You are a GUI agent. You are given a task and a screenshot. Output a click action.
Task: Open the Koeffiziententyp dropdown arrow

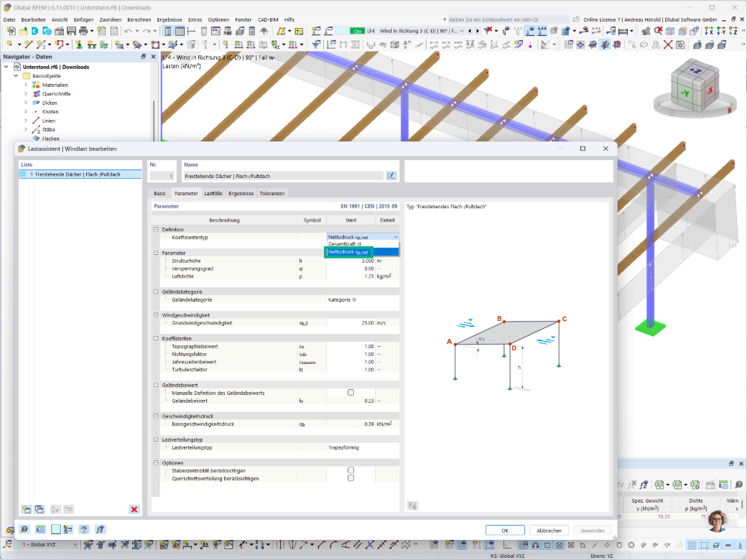tap(396, 237)
